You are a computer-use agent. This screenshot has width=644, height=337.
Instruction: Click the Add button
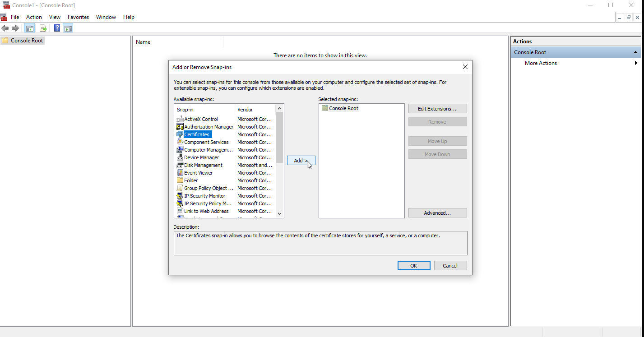[x=301, y=161]
